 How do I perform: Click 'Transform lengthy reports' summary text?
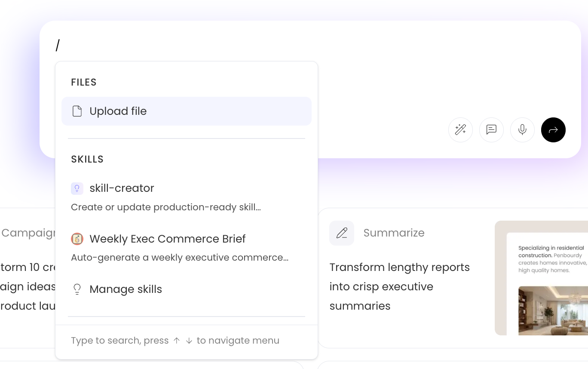[x=399, y=267]
